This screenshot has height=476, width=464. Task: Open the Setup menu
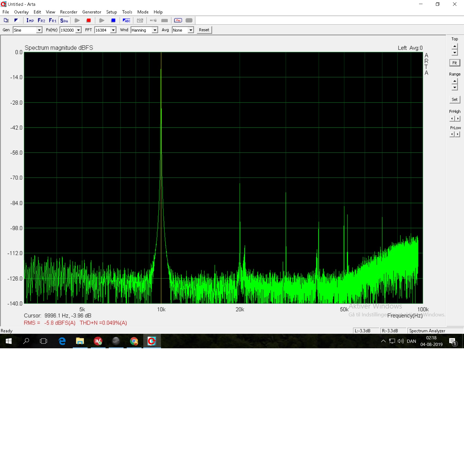click(x=111, y=12)
